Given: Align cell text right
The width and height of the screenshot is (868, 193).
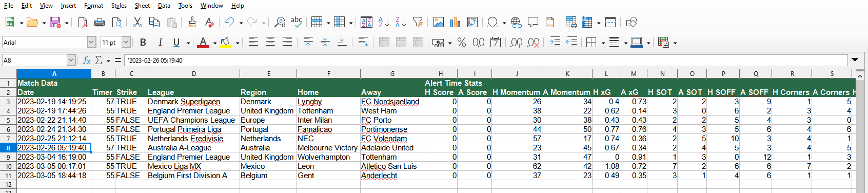Looking at the screenshot, I should pyautogui.click(x=287, y=42).
